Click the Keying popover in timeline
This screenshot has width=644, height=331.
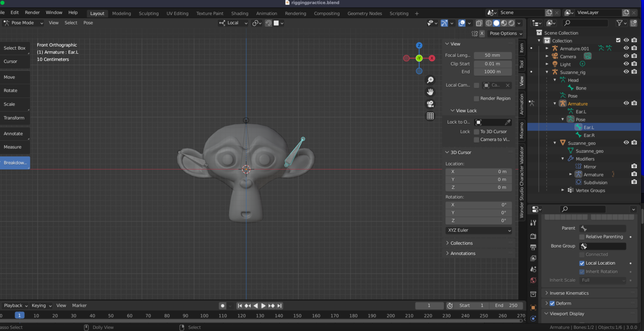point(41,305)
